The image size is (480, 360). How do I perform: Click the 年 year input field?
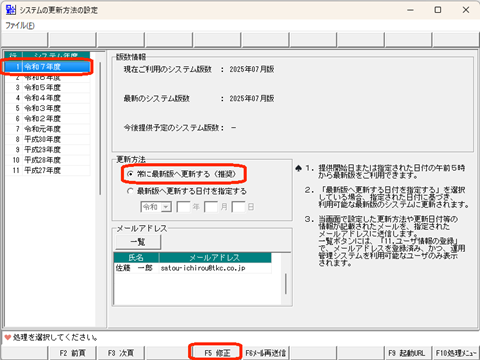tap(183, 207)
